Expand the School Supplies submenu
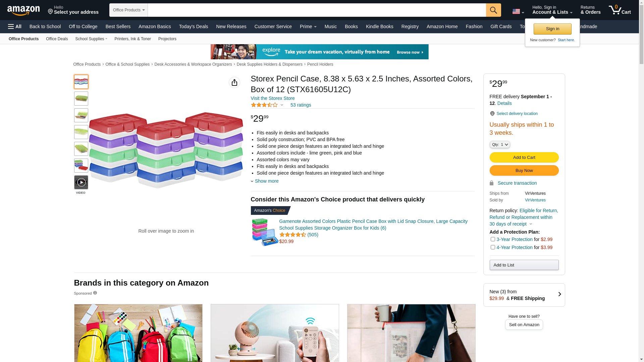Screen dimensions: 644x362 [91, 39]
